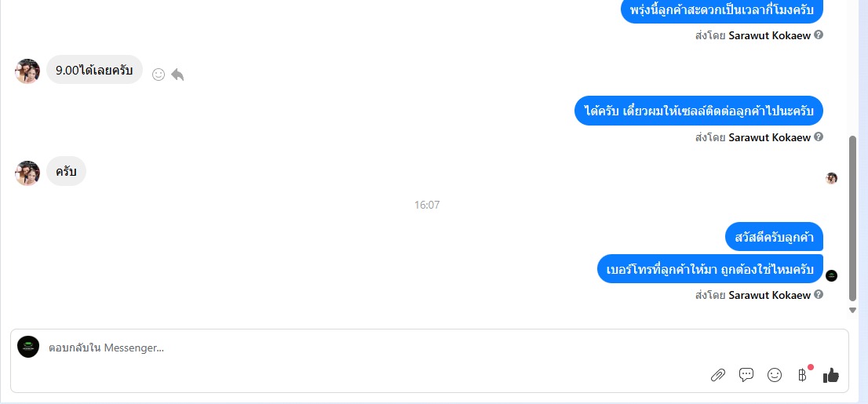Click page profile picture in reply box
This screenshot has height=404, width=868.
click(28, 347)
